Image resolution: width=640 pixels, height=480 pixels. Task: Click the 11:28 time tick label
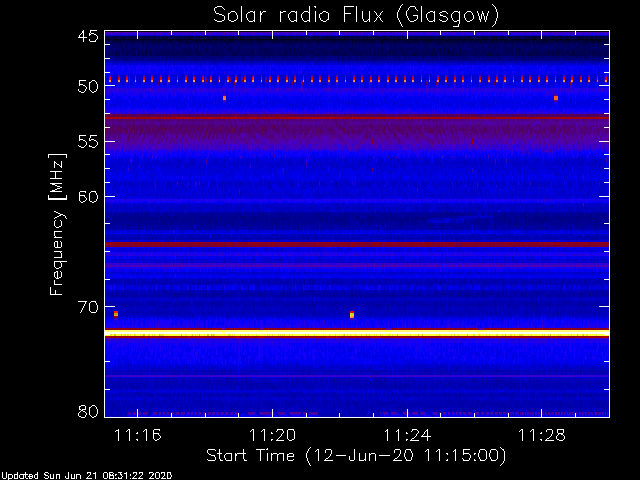coord(542,435)
